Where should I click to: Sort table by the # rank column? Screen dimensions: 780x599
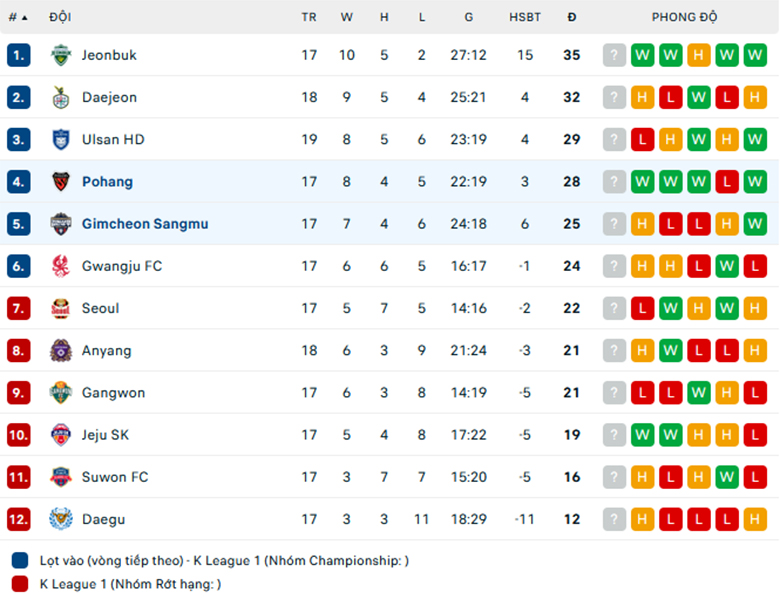pyautogui.click(x=18, y=17)
